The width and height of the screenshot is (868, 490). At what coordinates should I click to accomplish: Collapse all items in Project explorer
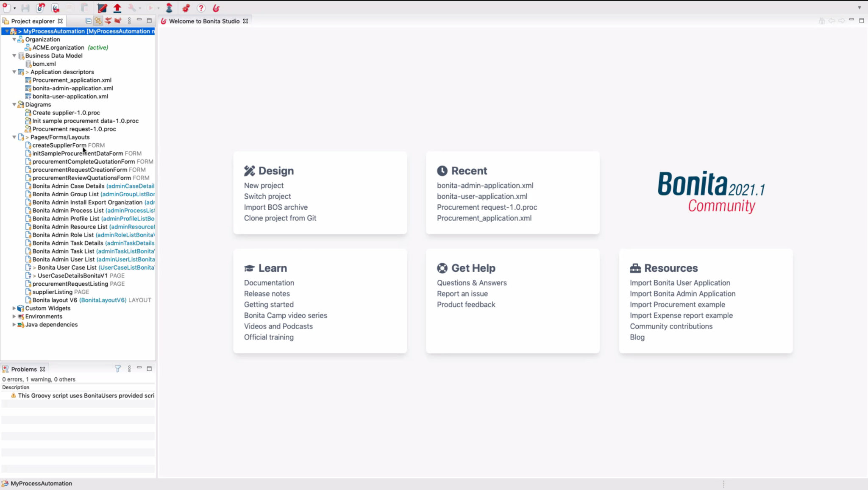[89, 20]
